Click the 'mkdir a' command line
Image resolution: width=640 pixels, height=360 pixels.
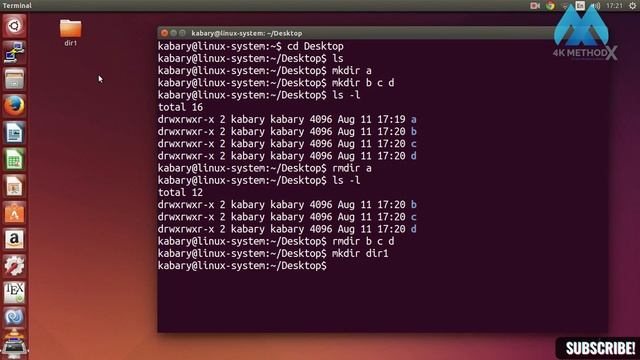(x=264, y=71)
